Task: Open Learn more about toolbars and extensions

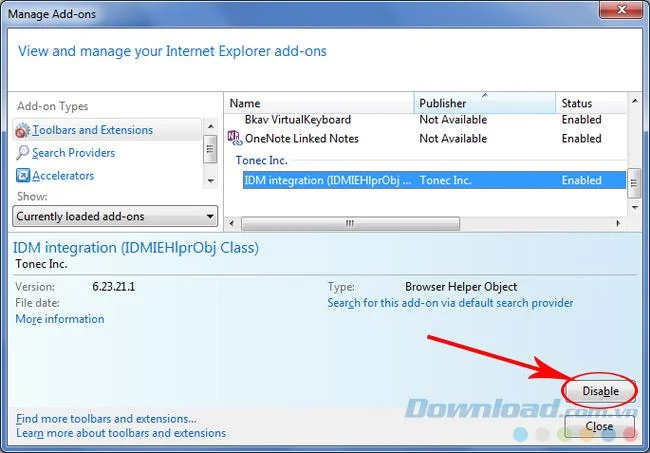Action: [x=121, y=433]
